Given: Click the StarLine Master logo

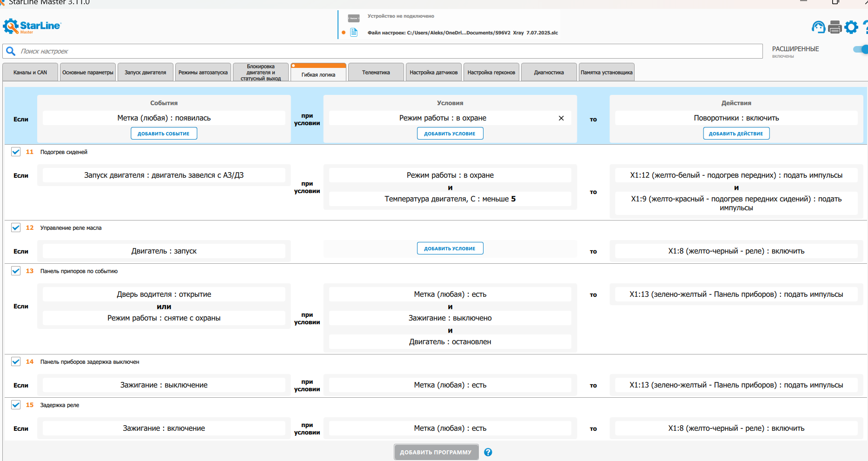Looking at the screenshot, I should 32,26.
